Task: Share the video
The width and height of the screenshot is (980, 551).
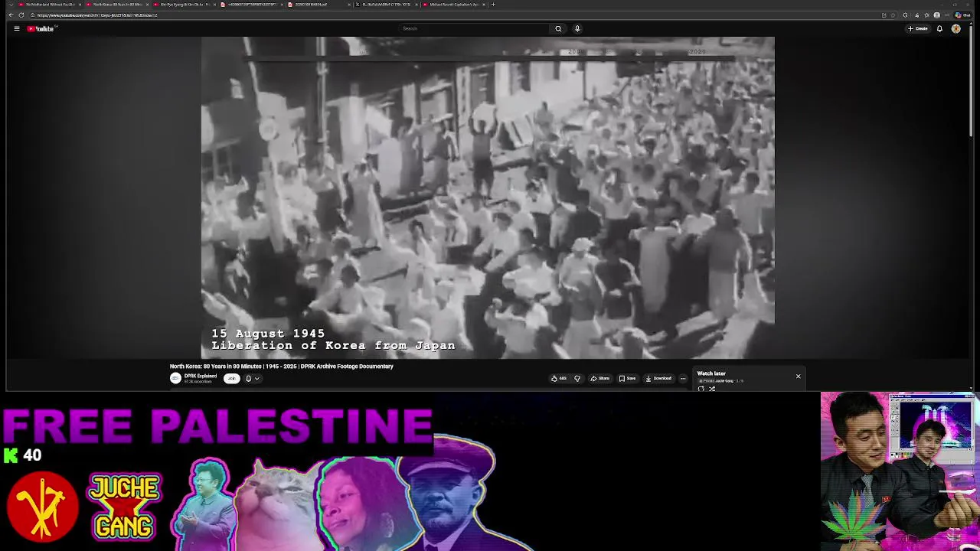Action: point(599,378)
